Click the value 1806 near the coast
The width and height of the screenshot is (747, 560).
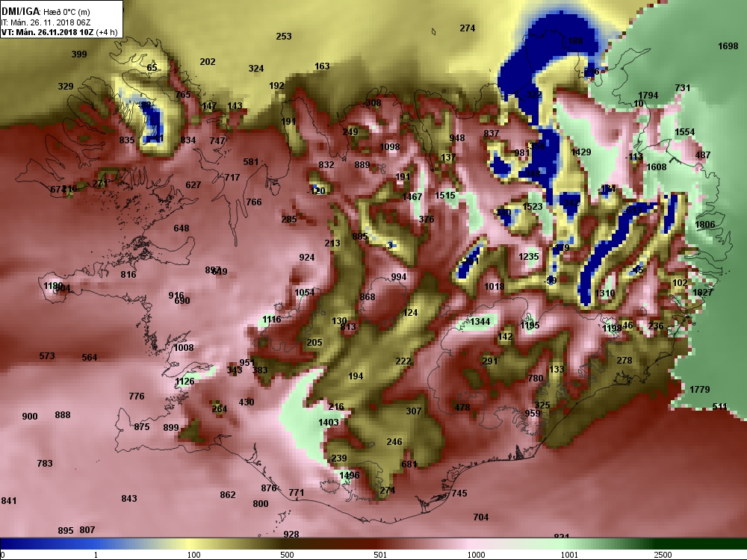click(x=704, y=225)
